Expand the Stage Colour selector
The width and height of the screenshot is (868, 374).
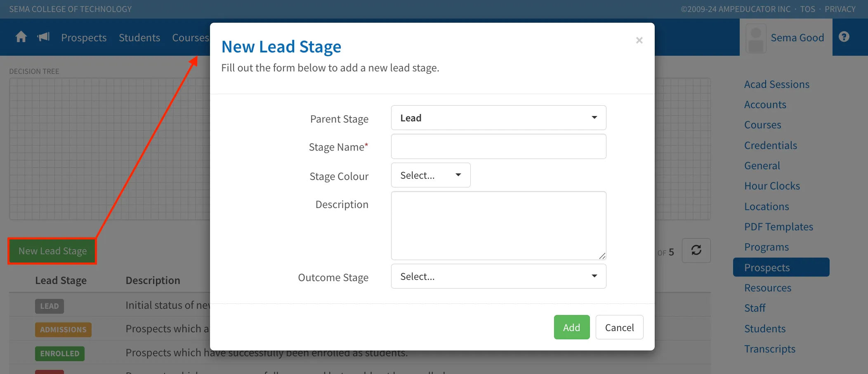(x=431, y=175)
